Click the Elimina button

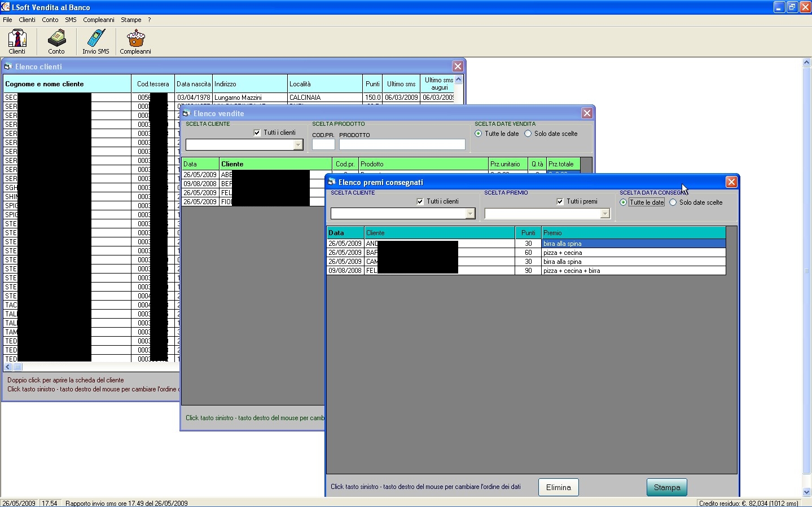558,487
